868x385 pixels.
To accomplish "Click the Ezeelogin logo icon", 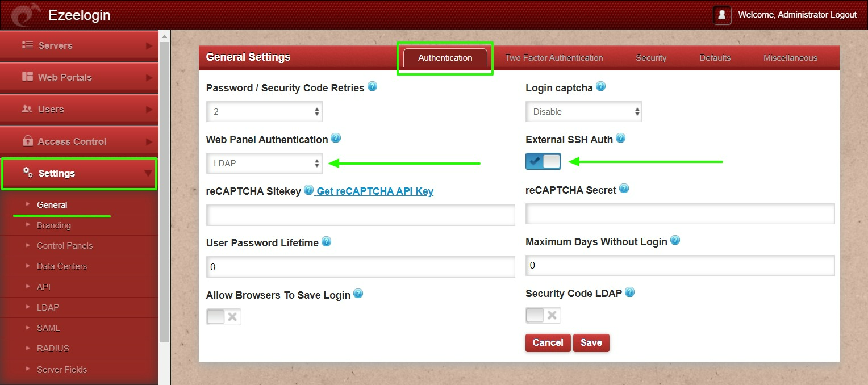I will (x=27, y=15).
